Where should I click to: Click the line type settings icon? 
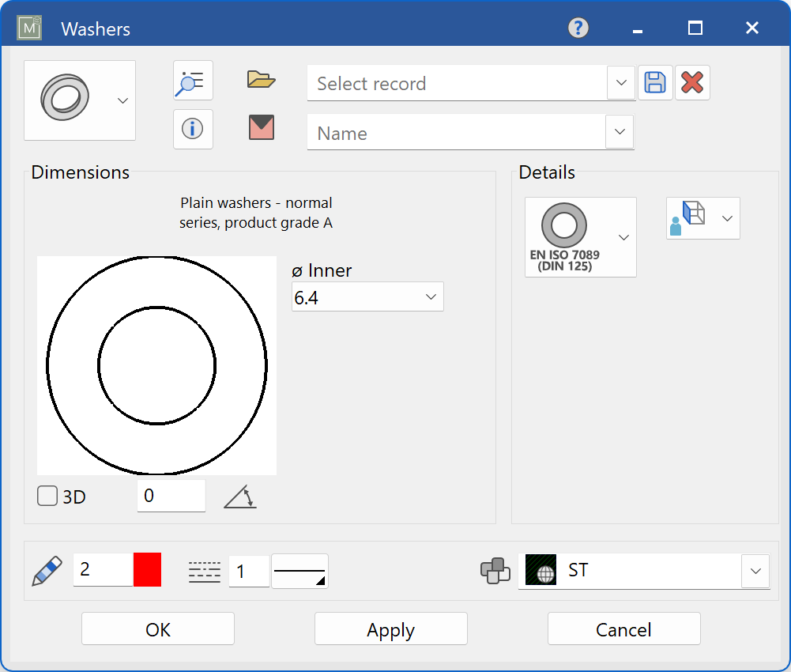204,571
